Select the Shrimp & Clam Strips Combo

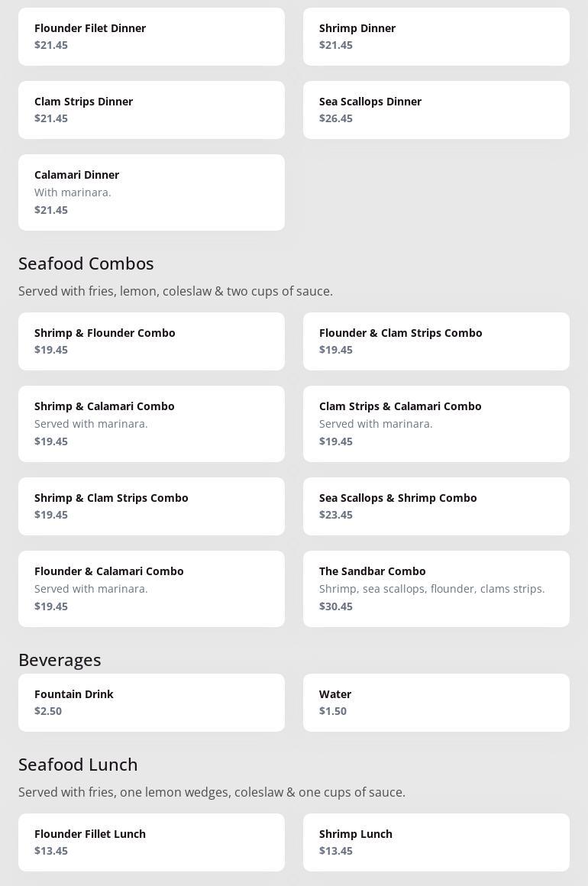(151, 506)
